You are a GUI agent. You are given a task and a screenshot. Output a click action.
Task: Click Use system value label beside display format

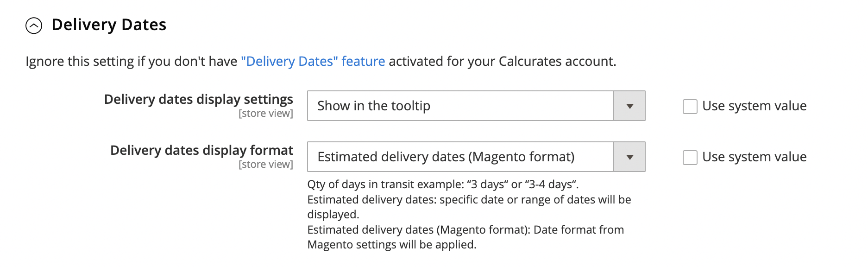755,157
